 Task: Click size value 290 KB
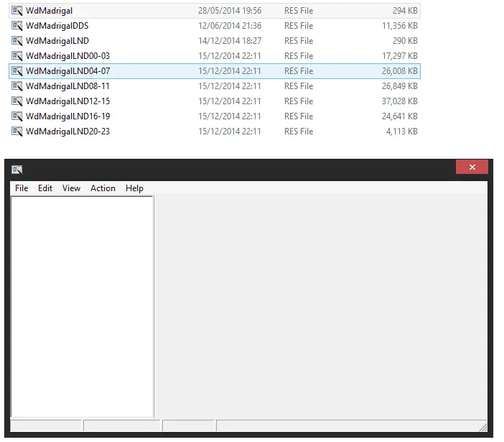[405, 41]
